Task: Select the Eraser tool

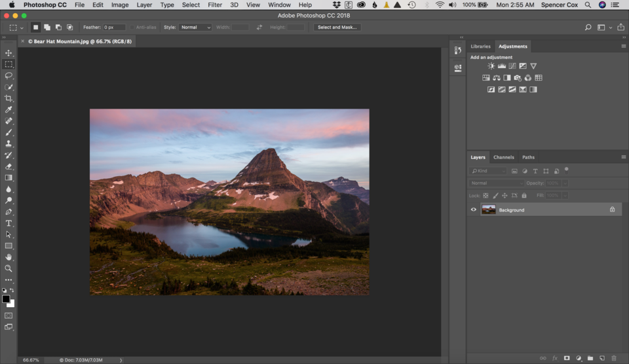Action: pyautogui.click(x=9, y=166)
